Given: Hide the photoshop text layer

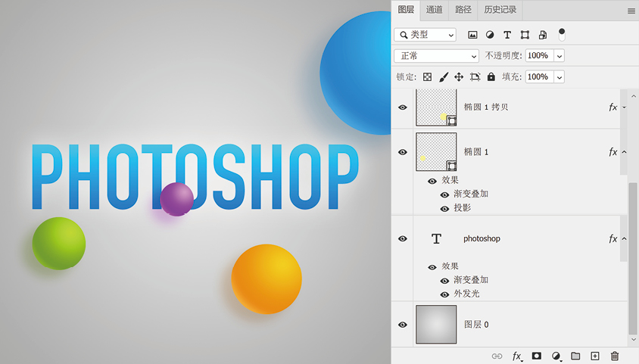Looking at the screenshot, I should click(x=403, y=238).
